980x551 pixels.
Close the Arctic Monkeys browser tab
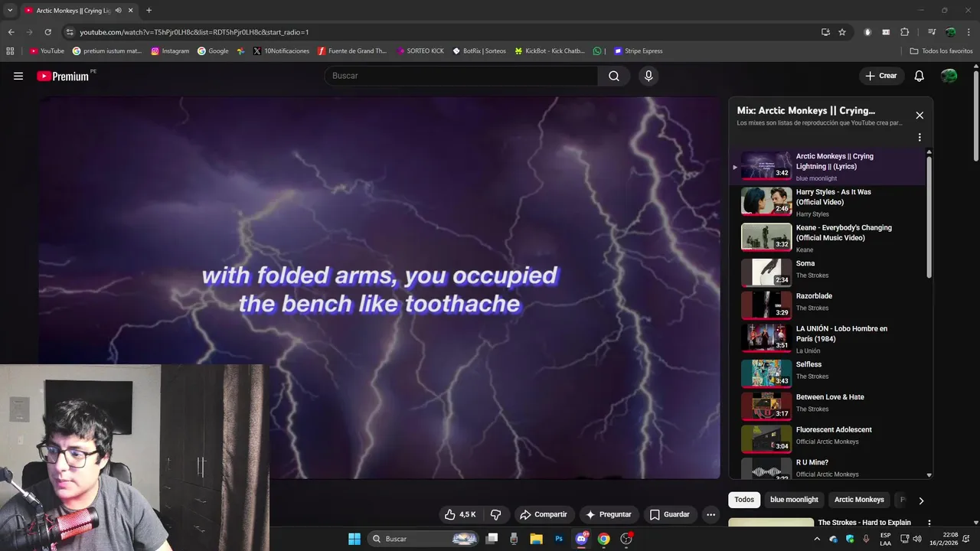pos(131,11)
